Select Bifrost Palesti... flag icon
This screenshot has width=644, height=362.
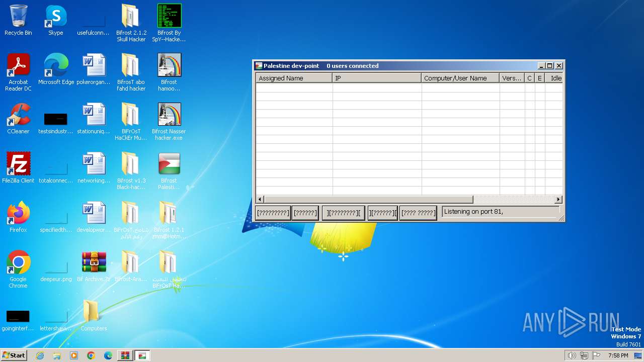[169, 171]
